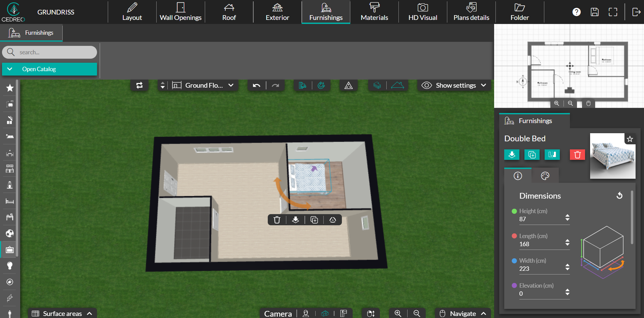Switch to the Materials tab
This screenshot has width=644, height=318.
click(x=374, y=12)
